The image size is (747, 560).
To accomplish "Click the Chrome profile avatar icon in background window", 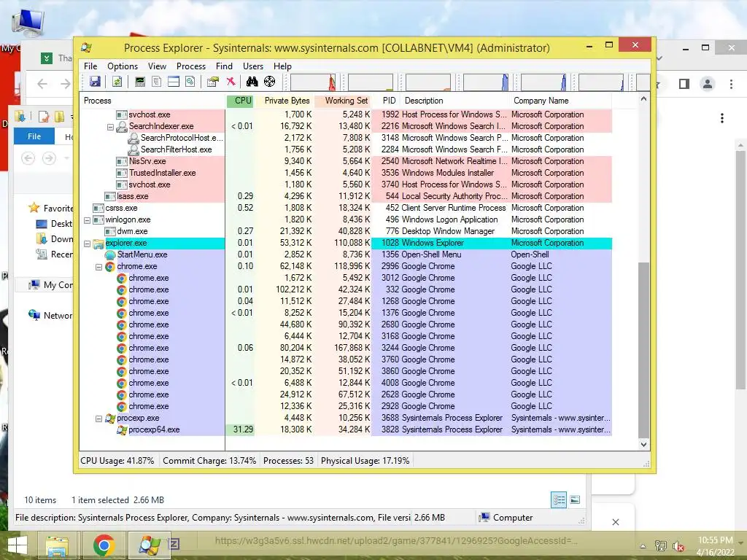I will click(708, 84).
